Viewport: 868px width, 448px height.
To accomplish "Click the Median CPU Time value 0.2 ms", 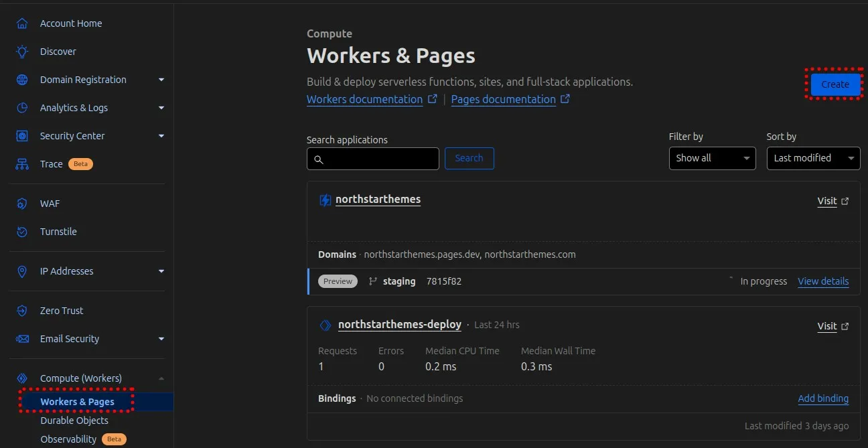I will 441,366.
